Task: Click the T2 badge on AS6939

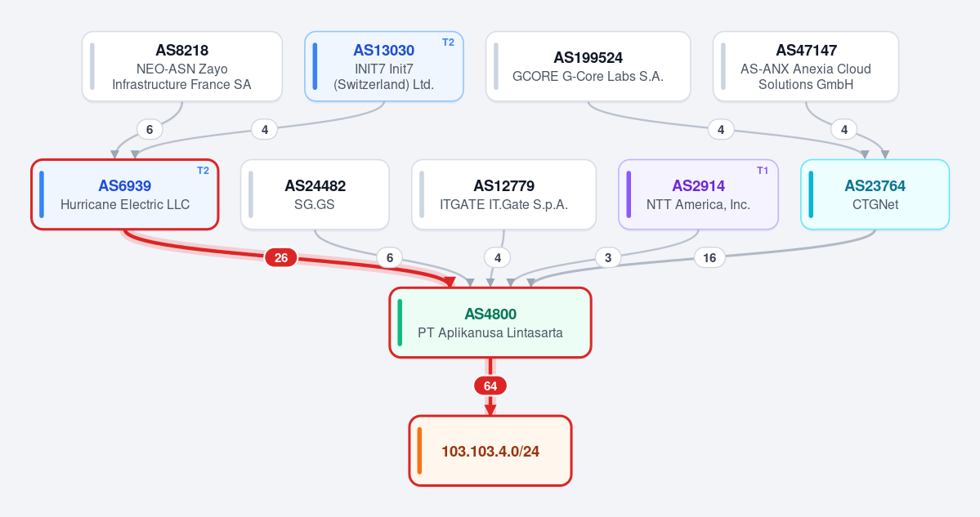Action: [x=204, y=171]
